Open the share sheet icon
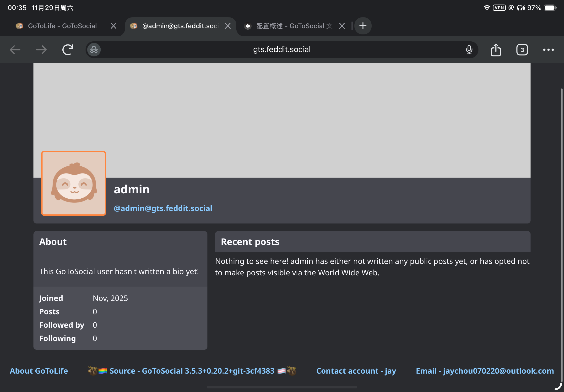 496,50
